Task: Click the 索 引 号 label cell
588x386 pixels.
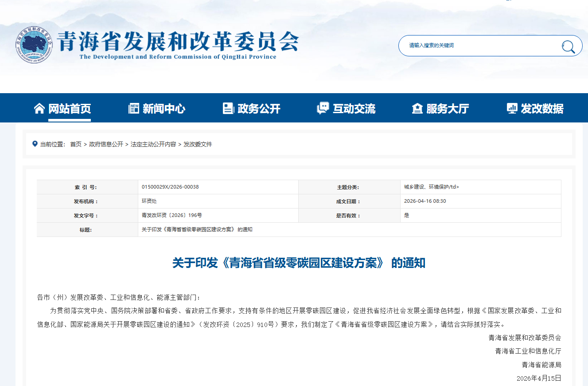Action: click(87, 187)
